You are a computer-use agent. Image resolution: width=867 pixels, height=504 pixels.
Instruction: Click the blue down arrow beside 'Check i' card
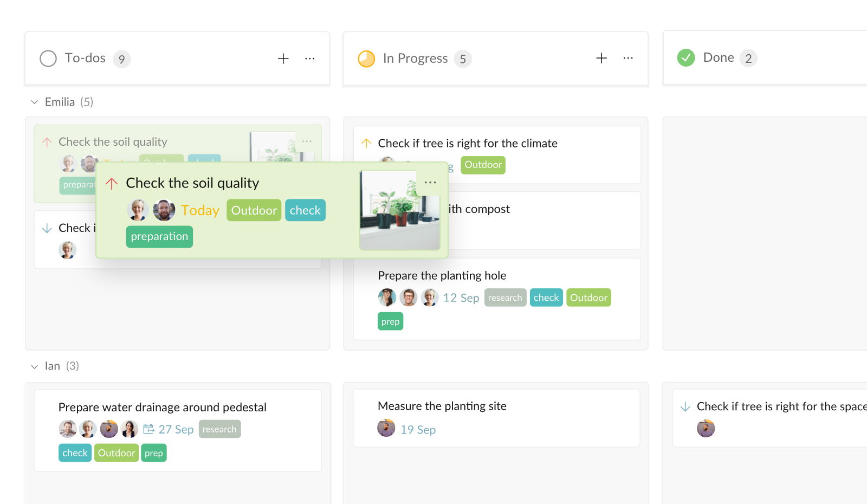pos(47,228)
